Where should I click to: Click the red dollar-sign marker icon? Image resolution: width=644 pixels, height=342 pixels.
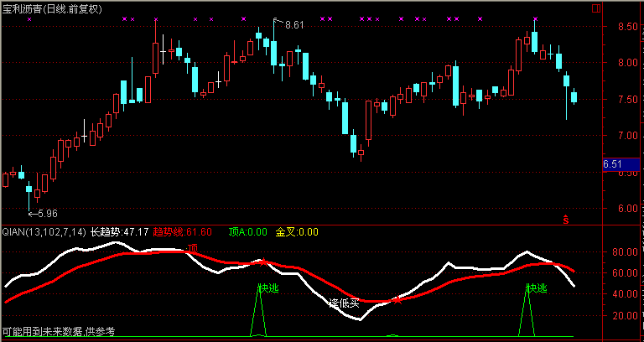[565, 220]
